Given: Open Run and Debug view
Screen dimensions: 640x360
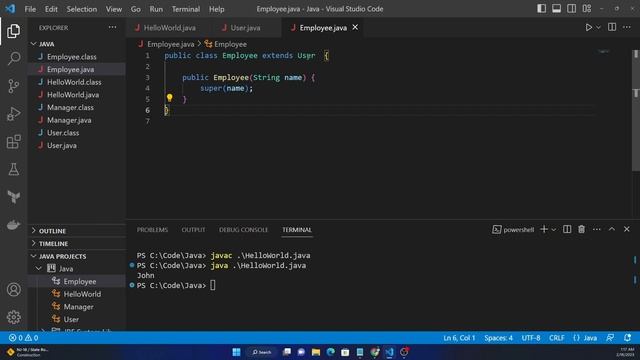Looking at the screenshot, I should coord(13,114).
